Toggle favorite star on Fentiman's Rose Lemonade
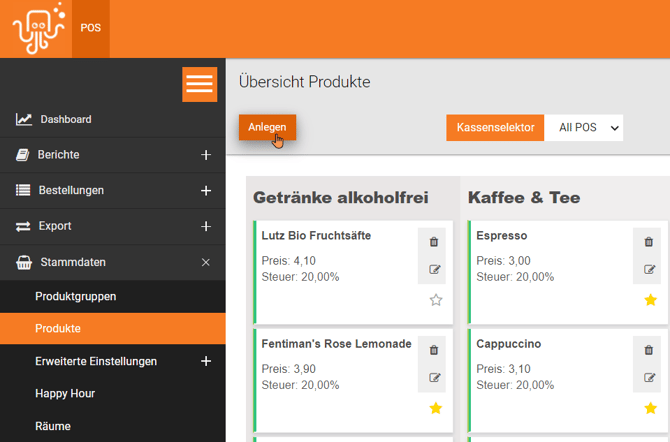 pos(435,408)
